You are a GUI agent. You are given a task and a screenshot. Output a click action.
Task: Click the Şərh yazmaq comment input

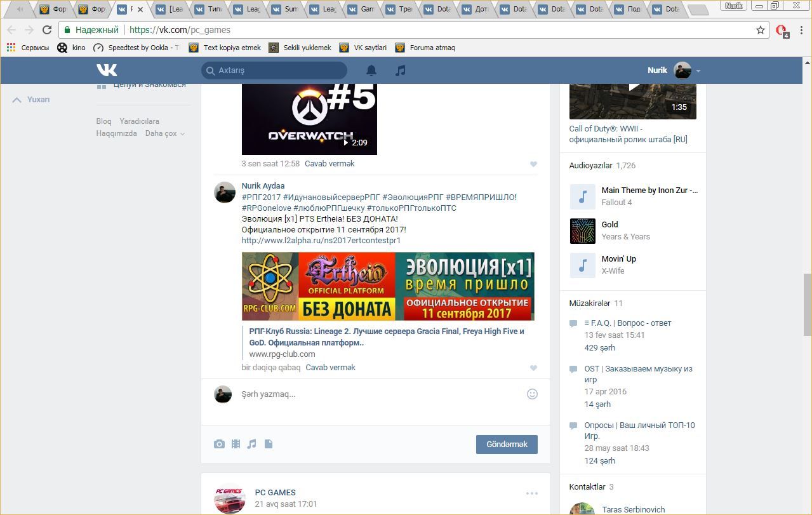tap(381, 394)
